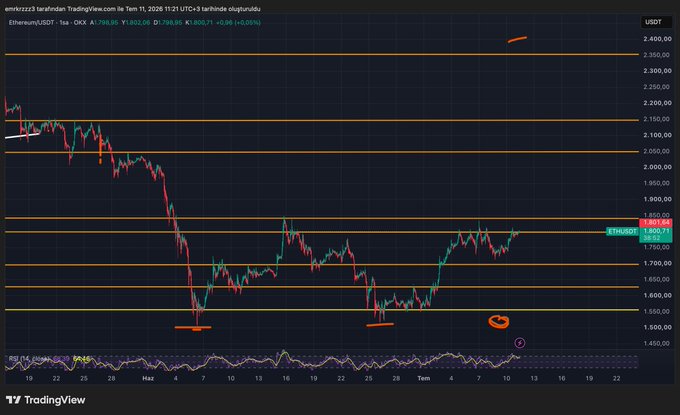Click the 2.100,00 price axis label
Image resolution: width=680 pixels, height=415 pixels.
(657, 135)
